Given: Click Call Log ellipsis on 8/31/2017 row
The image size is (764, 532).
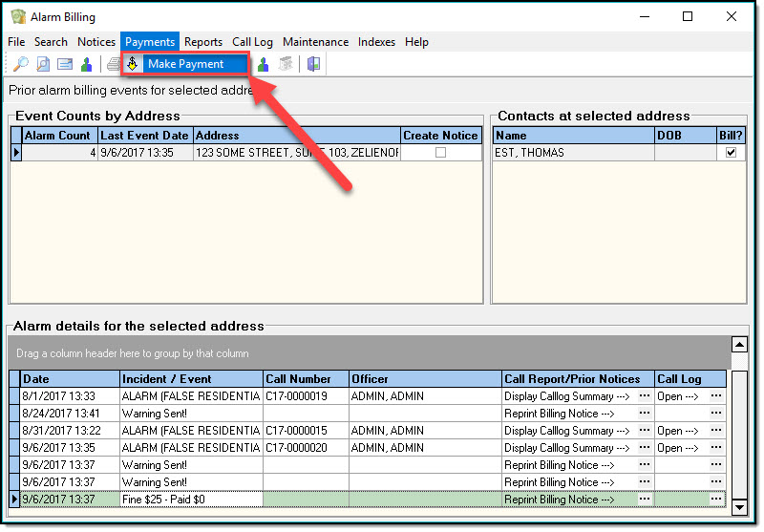Looking at the screenshot, I should point(716,431).
